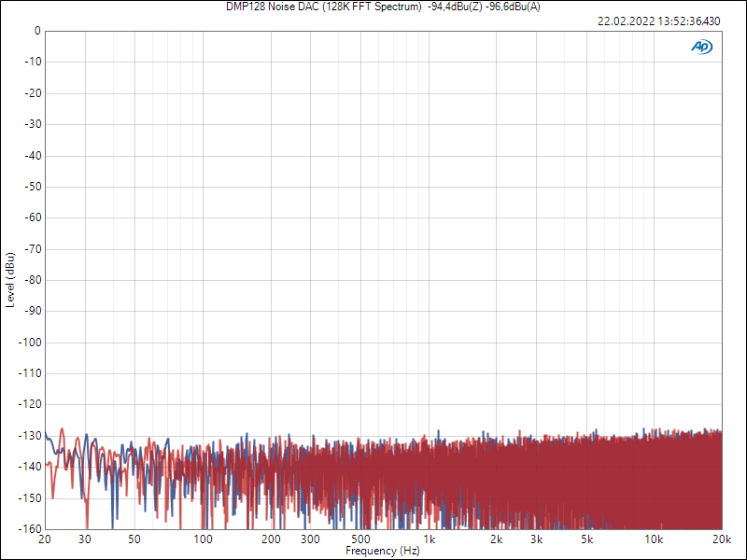Viewport: 747px width, 560px height.
Task: Click the '-100' level tick label
Action: pyautogui.click(x=30, y=343)
